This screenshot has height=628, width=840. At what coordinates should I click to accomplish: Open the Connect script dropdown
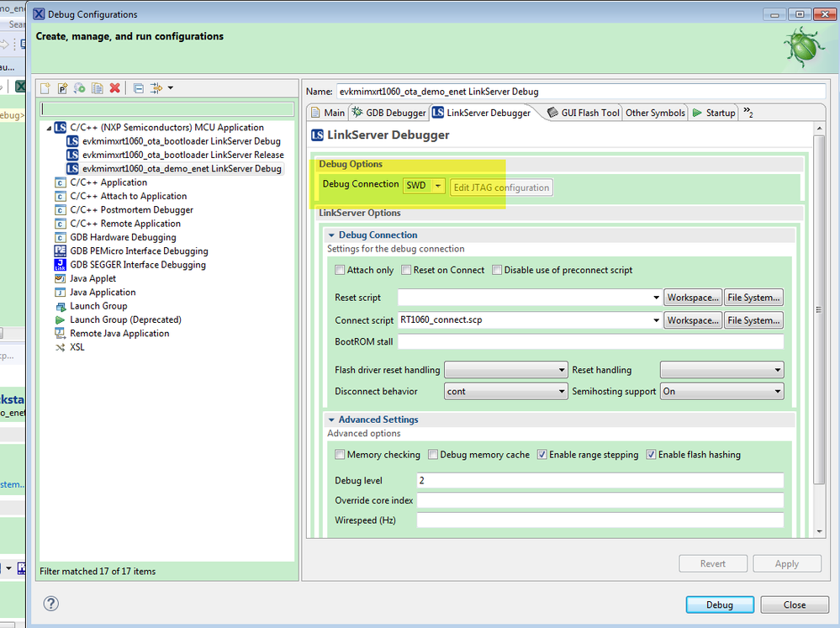(656, 320)
